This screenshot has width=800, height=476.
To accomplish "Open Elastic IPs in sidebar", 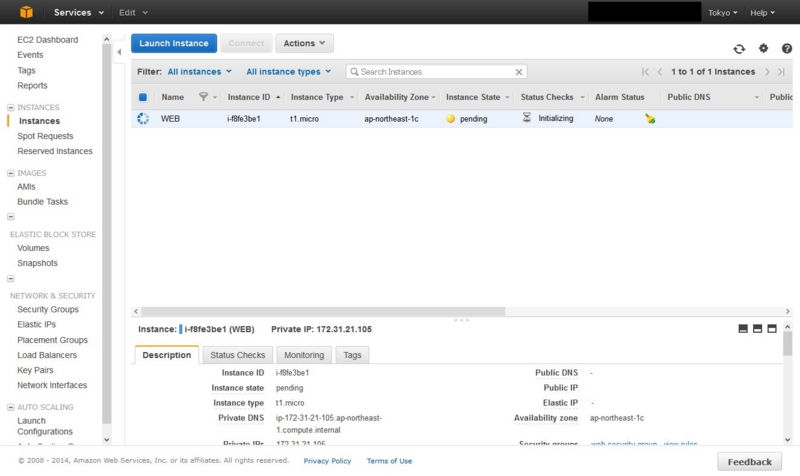I will 37,324.
